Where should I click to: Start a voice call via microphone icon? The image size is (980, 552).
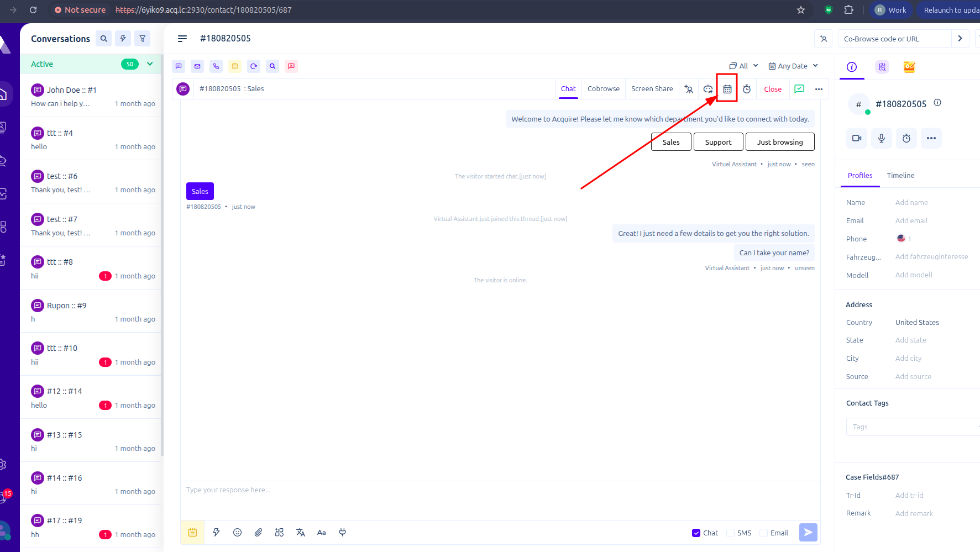(882, 138)
